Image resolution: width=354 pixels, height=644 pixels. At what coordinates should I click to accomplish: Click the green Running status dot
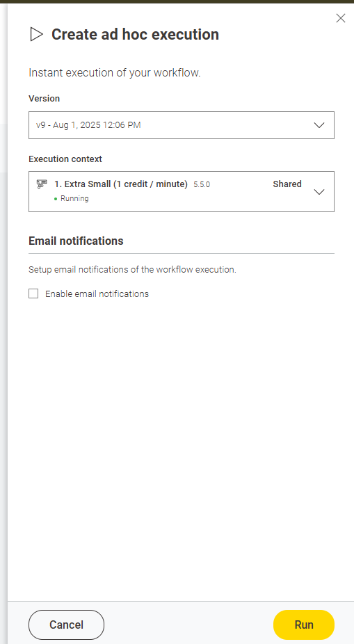[56, 199]
